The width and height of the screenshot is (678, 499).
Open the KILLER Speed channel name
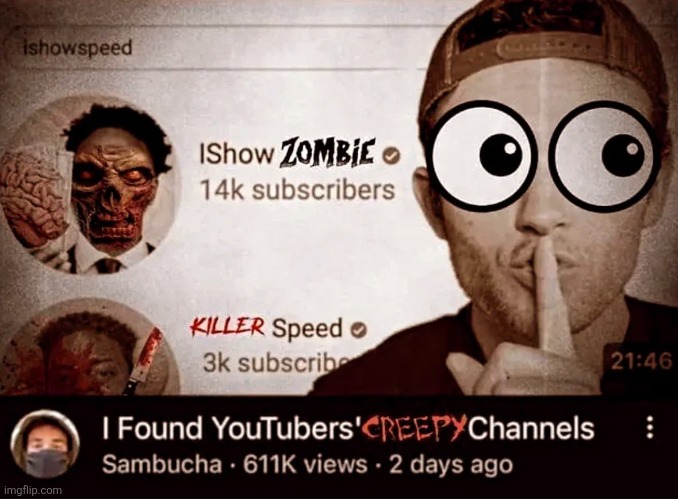point(266,327)
